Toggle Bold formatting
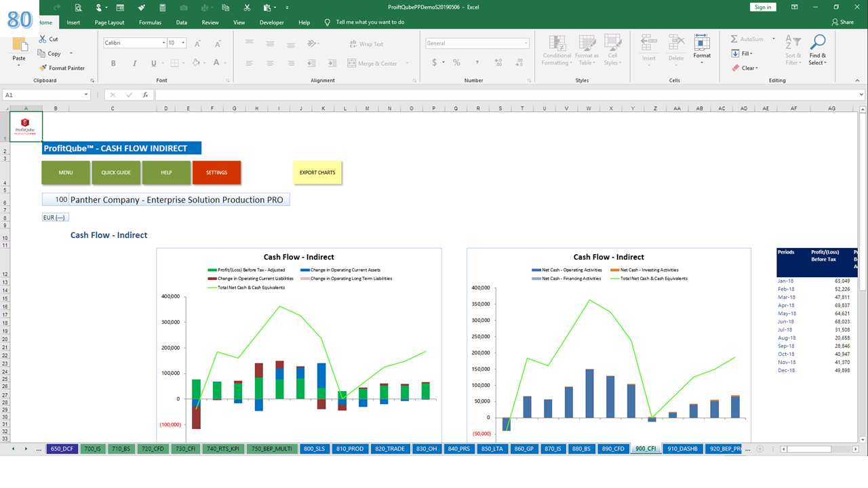The width and height of the screenshot is (868, 488). [113, 63]
